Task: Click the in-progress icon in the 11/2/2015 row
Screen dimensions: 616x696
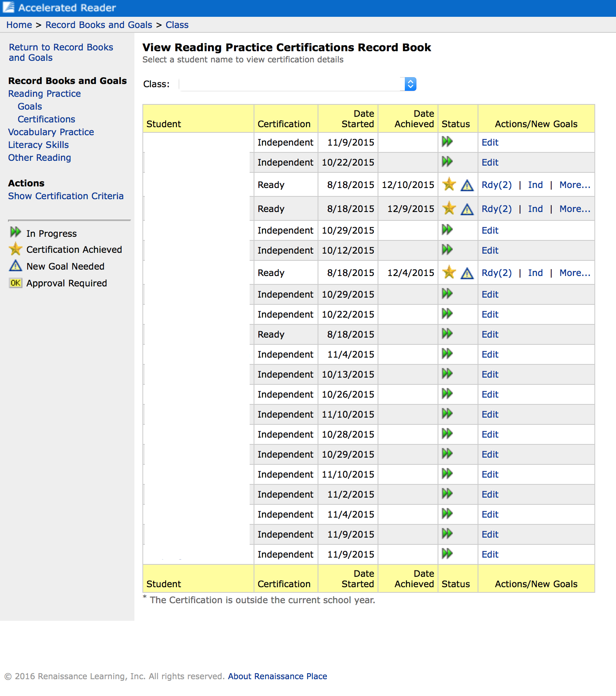Action: tap(447, 494)
